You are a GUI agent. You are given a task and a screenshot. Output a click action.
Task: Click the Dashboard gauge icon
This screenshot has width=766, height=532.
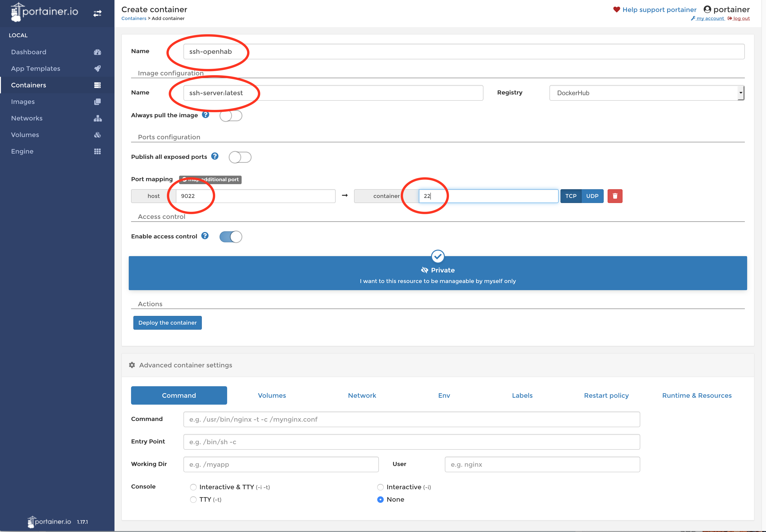pyautogui.click(x=97, y=52)
